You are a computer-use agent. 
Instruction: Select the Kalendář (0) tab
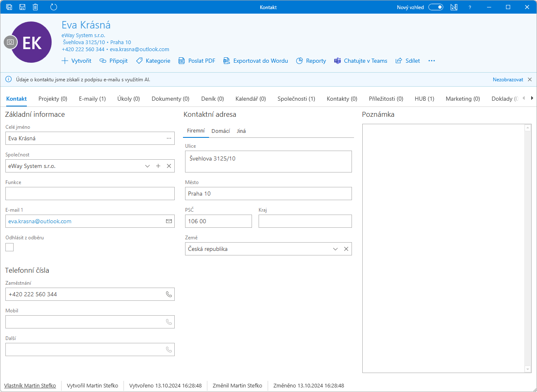pos(251,99)
